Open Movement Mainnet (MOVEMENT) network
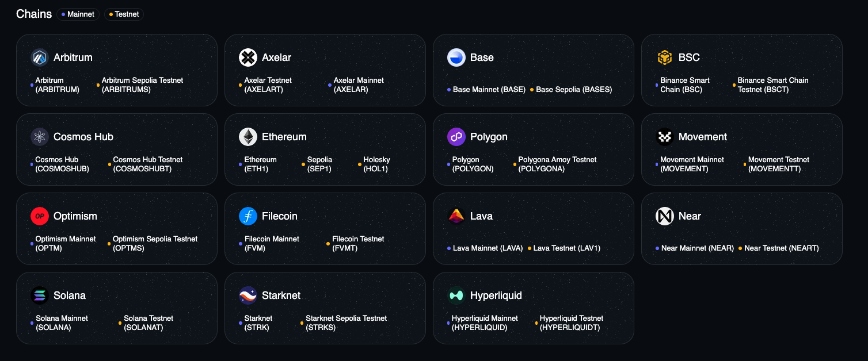Viewport: 868px width, 361px height. (x=692, y=164)
